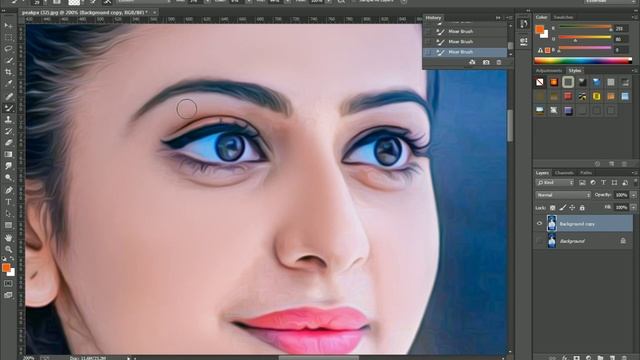
Task: Toggle lock image pixels brush icon
Action: pyautogui.click(x=562, y=208)
